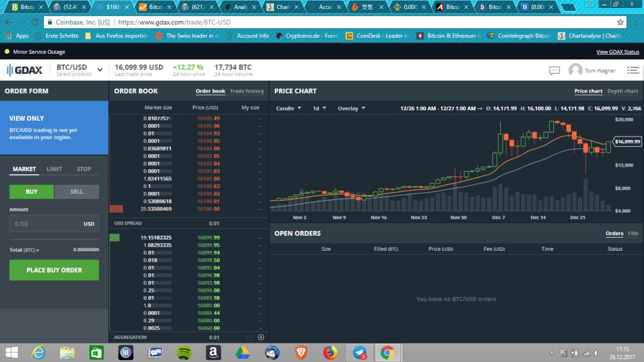The width and height of the screenshot is (644, 362).
Task: Show the Trade history tab
Action: 247,91
